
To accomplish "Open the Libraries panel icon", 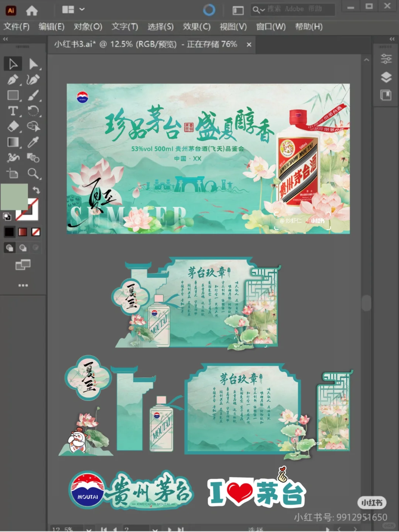I will pyautogui.click(x=386, y=95).
